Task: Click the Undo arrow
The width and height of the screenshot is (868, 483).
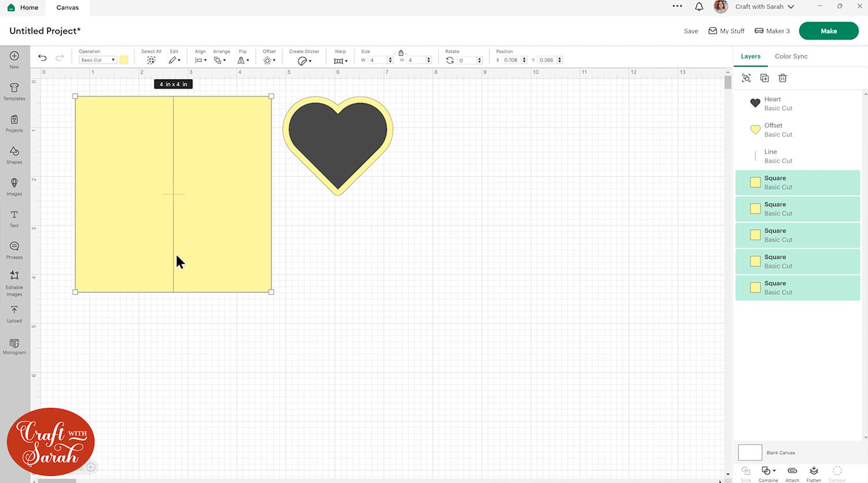Action: (42, 57)
